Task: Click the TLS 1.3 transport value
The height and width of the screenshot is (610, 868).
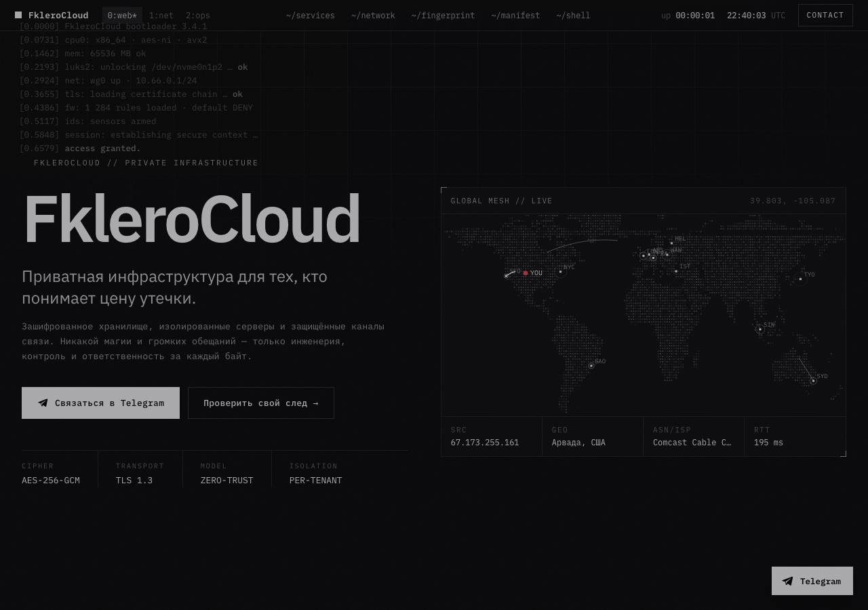Action: coord(134,481)
